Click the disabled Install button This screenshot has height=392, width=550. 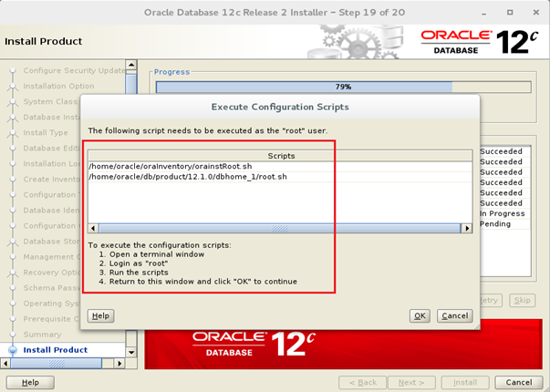coord(465,382)
